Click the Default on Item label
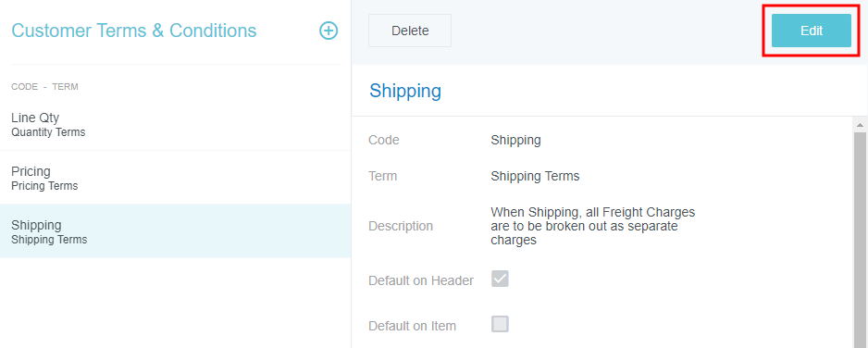This screenshot has width=868, height=348. tap(413, 326)
